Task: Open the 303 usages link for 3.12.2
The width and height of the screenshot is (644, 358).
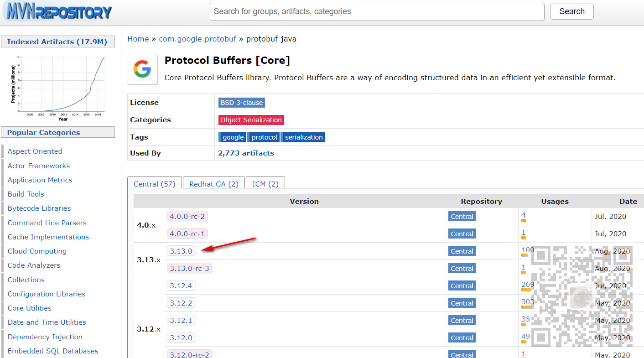Action: 528,301
